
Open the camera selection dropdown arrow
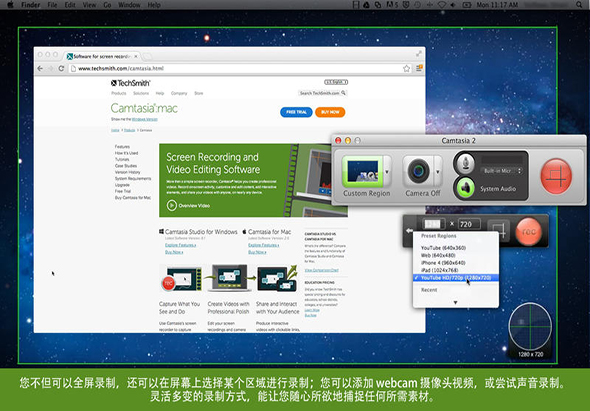438,172
